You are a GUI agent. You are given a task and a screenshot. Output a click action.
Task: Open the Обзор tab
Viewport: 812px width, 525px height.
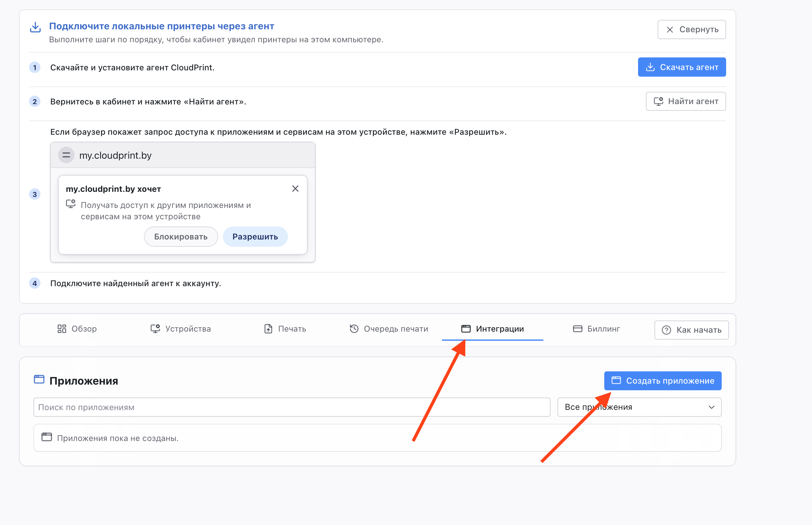point(77,329)
